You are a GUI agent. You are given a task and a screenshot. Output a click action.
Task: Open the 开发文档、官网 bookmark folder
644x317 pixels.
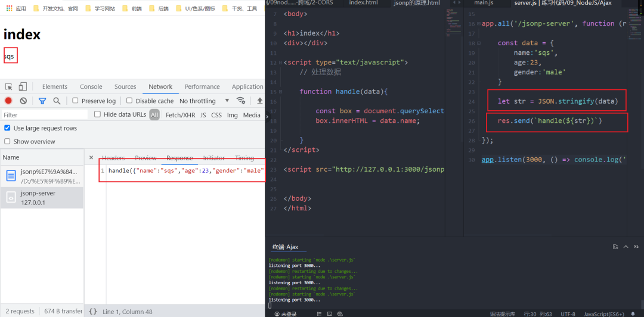coord(55,8)
